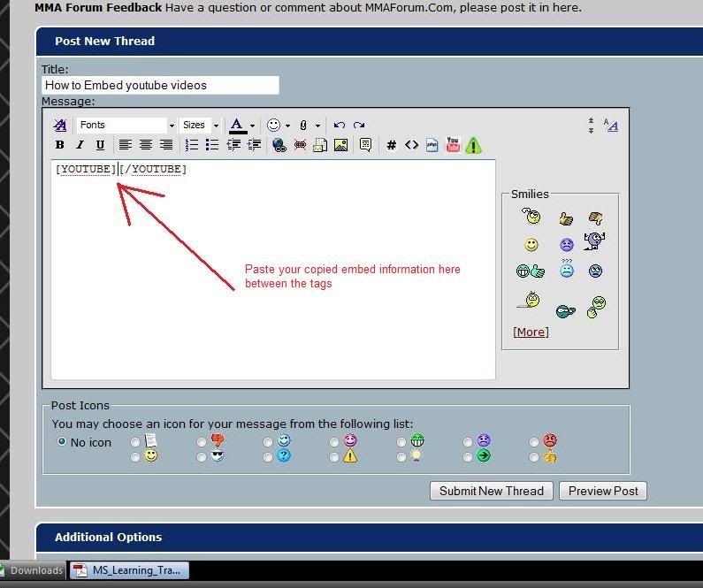This screenshot has width=703, height=588.
Task: Redo the last edit
Action: point(359,125)
